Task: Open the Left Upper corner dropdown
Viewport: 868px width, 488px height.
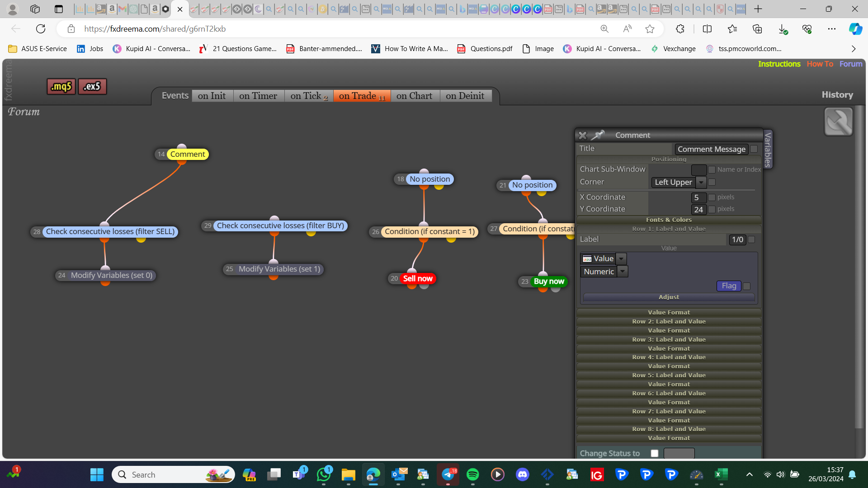Action: click(x=701, y=182)
